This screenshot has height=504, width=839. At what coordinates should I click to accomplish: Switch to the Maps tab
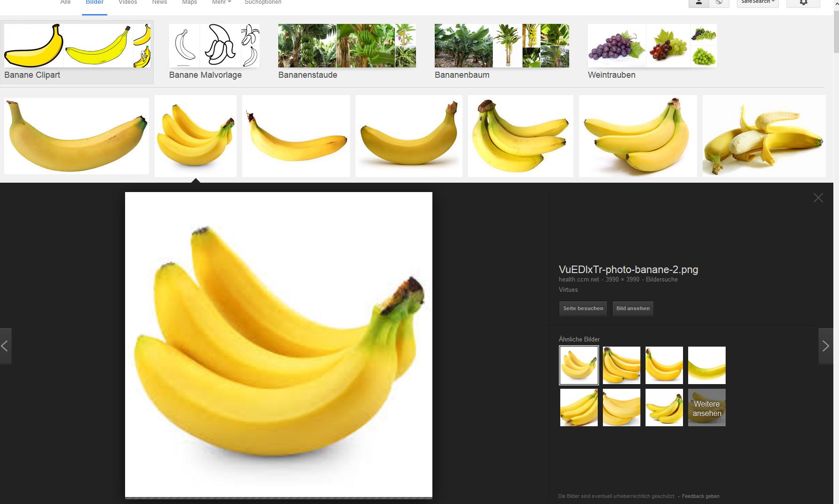(x=189, y=2)
